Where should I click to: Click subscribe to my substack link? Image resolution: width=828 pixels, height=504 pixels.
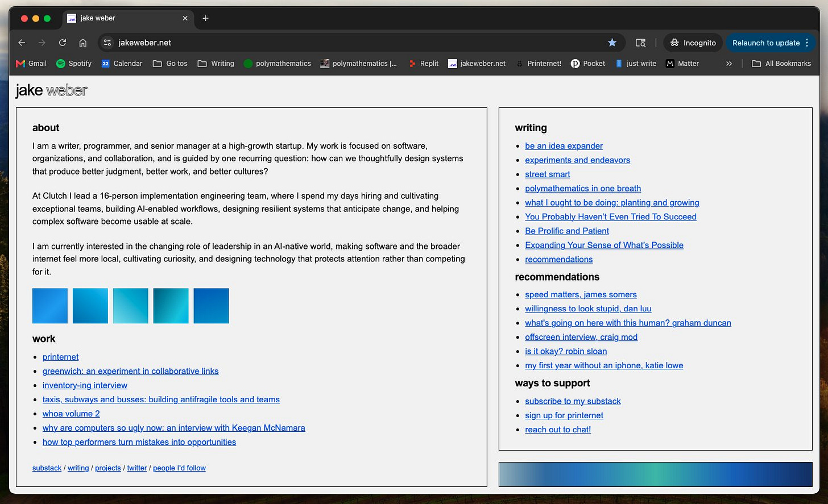click(573, 401)
